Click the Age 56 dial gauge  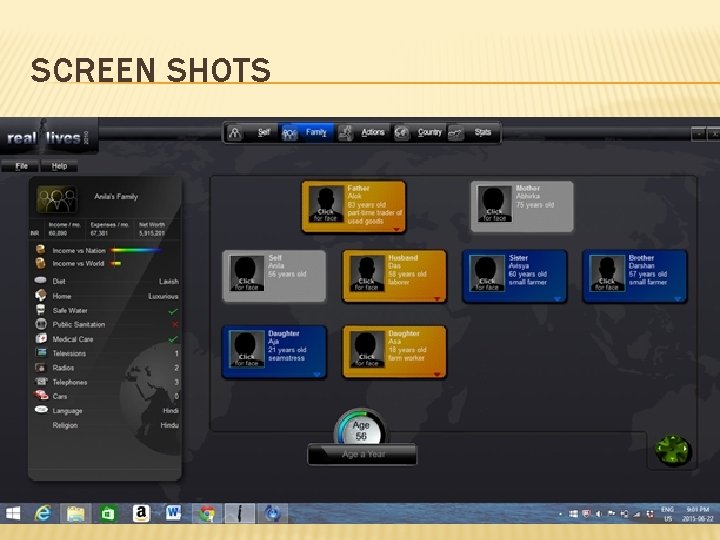point(360,427)
